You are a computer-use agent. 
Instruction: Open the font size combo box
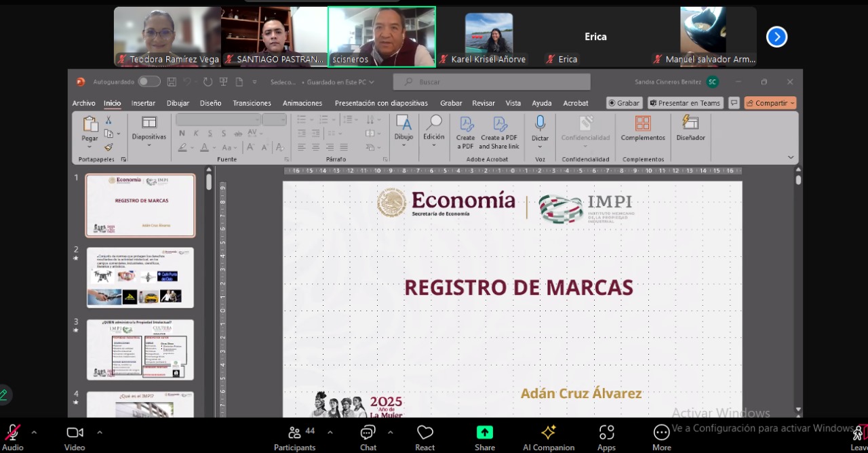(275, 119)
